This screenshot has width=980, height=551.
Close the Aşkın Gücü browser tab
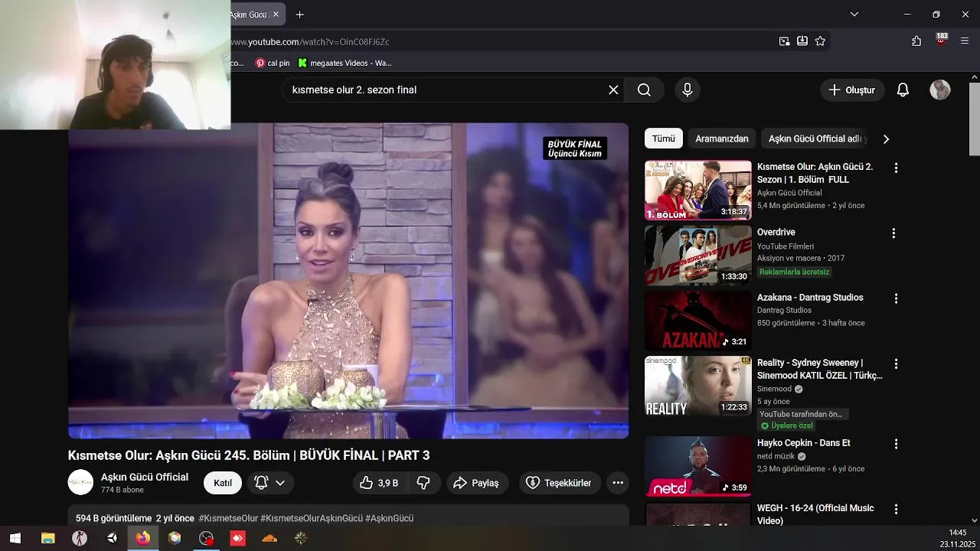coord(276,15)
